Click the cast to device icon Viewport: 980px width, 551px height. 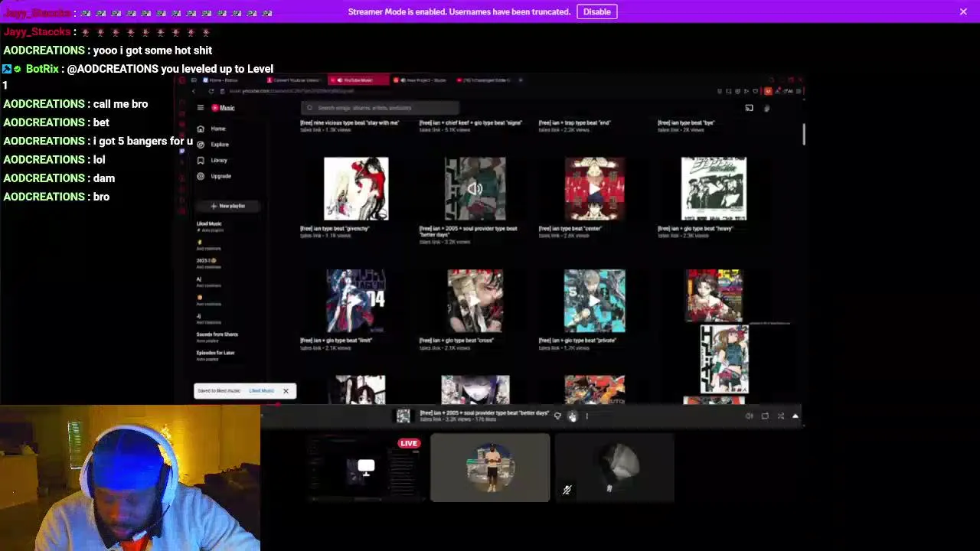(x=749, y=108)
